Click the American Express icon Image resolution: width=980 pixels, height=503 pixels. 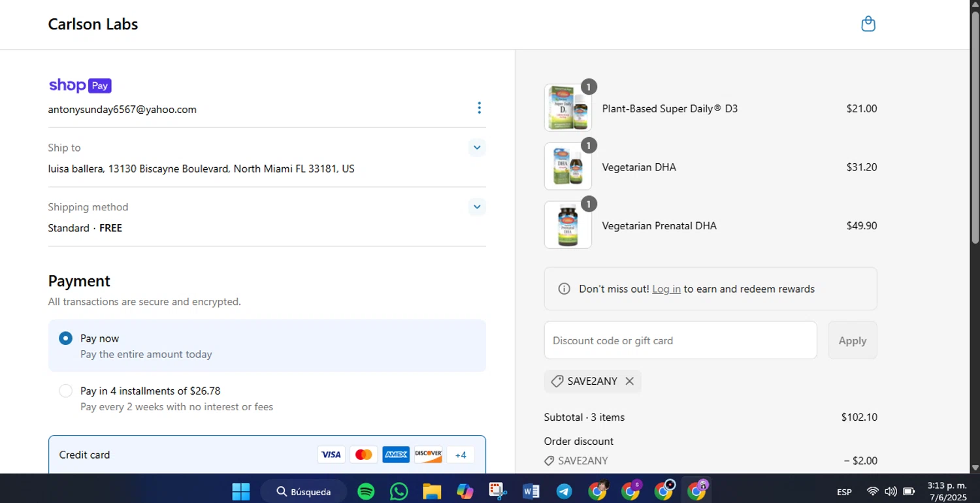396,455
